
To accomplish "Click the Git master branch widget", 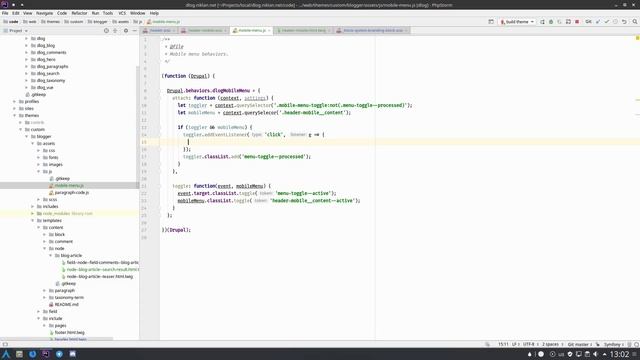I will point(580,344).
